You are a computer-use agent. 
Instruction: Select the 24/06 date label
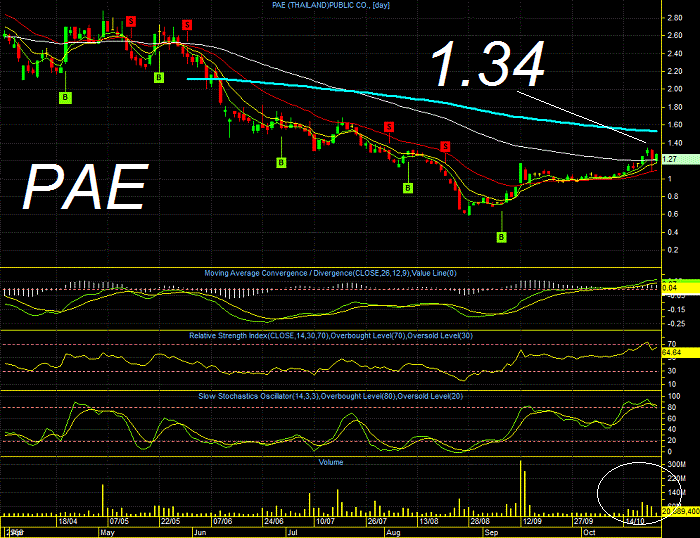pyautogui.click(x=274, y=521)
